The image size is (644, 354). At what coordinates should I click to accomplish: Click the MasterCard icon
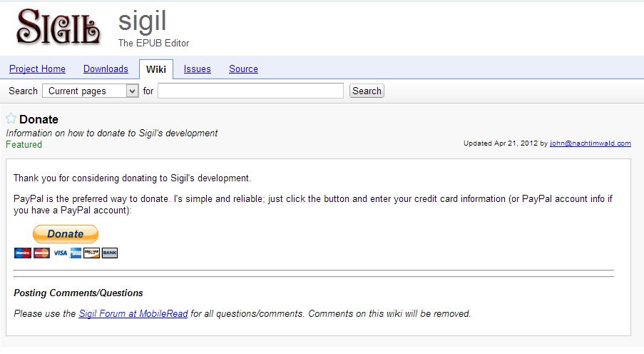(x=41, y=253)
